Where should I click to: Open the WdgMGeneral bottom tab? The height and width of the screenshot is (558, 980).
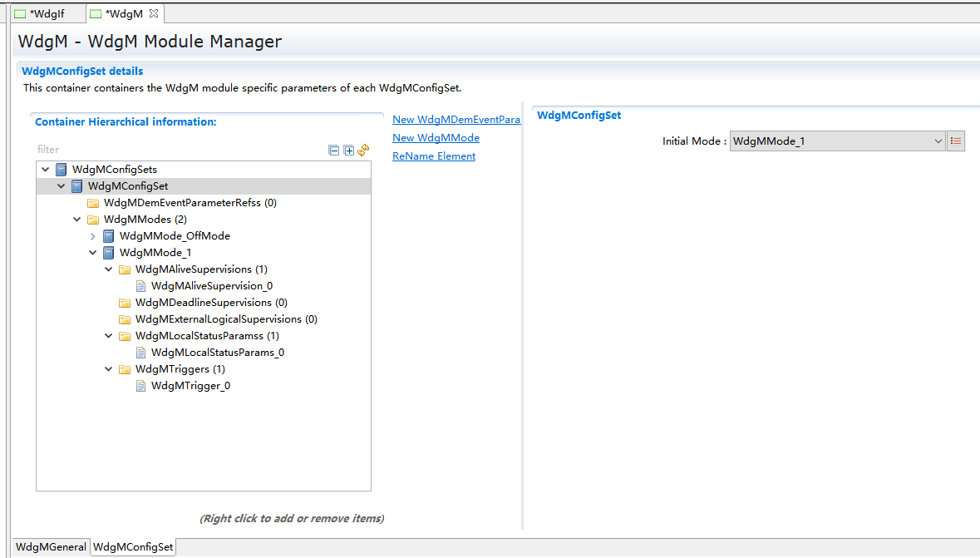tap(51, 547)
